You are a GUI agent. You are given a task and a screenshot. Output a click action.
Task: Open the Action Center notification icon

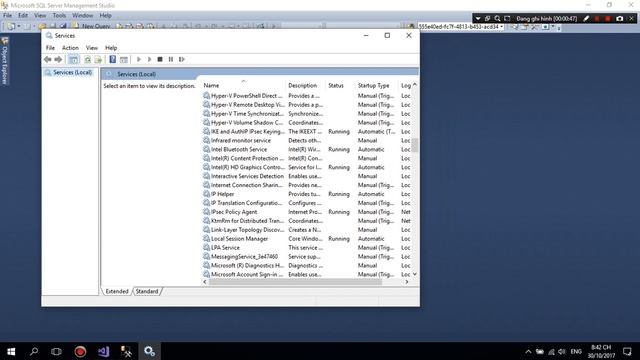click(627, 351)
